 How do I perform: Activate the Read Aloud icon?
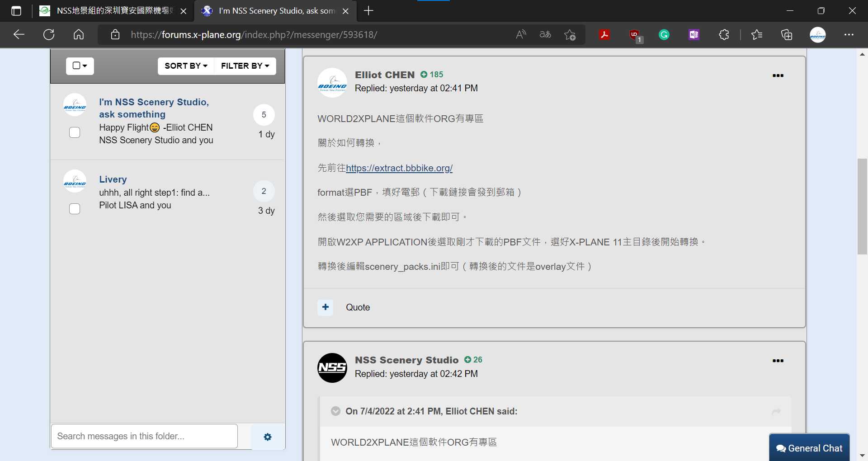coord(521,35)
